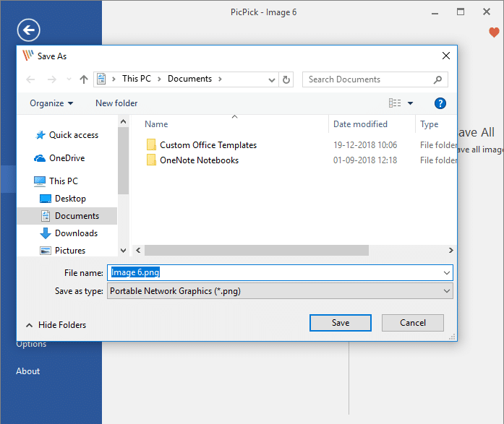
Task: Click Documents in the address breadcrumb
Action: 189,79
